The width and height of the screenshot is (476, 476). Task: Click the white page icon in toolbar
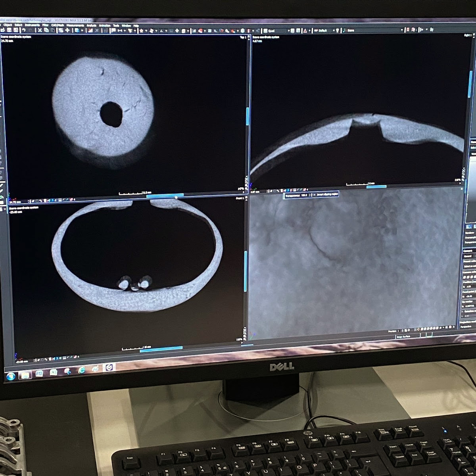click(x=183, y=31)
